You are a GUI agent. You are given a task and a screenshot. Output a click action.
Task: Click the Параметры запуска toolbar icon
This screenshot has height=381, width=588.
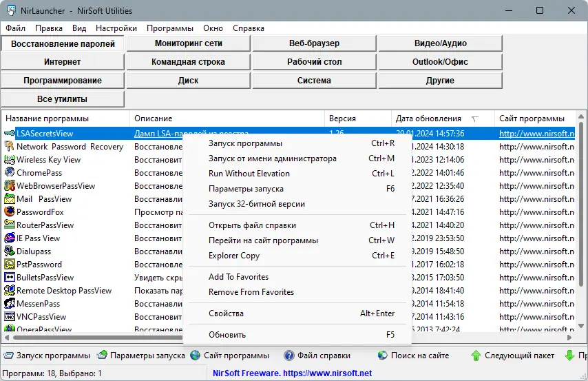tap(102, 355)
